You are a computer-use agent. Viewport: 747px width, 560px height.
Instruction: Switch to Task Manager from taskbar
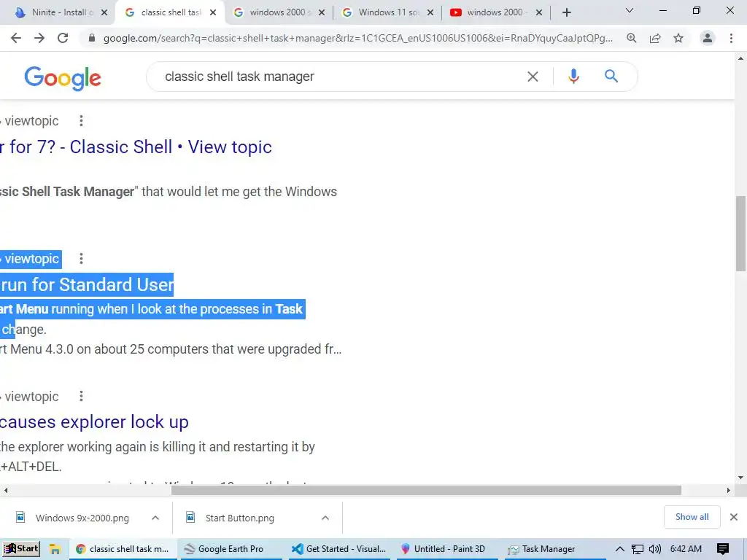pos(555,549)
